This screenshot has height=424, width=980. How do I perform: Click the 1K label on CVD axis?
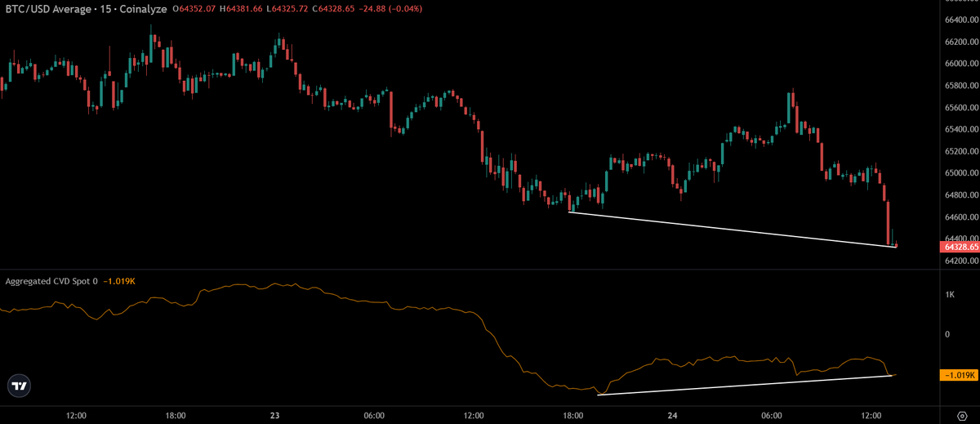[949, 294]
